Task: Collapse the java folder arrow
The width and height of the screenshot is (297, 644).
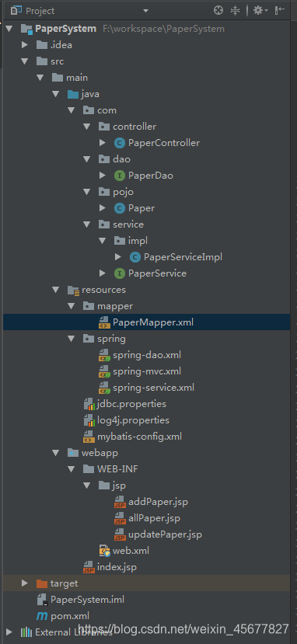Action: [56, 95]
